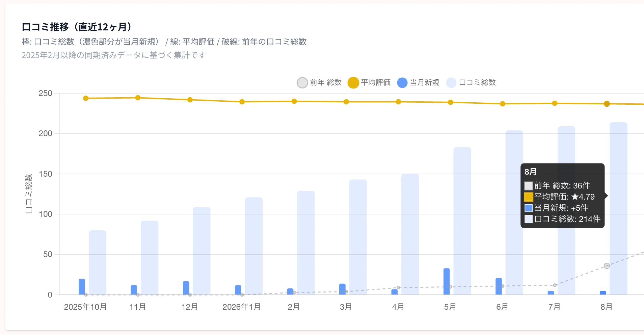Screen dimensions: 644x335
Task: Click the 3月 当月新規 dark blue bar
Action: click(342, 289)
